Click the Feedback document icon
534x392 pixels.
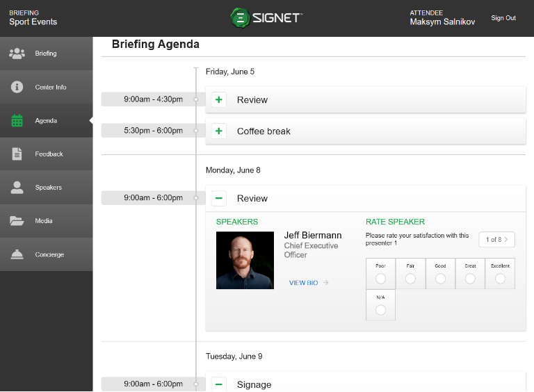click(x=17, y=154)
